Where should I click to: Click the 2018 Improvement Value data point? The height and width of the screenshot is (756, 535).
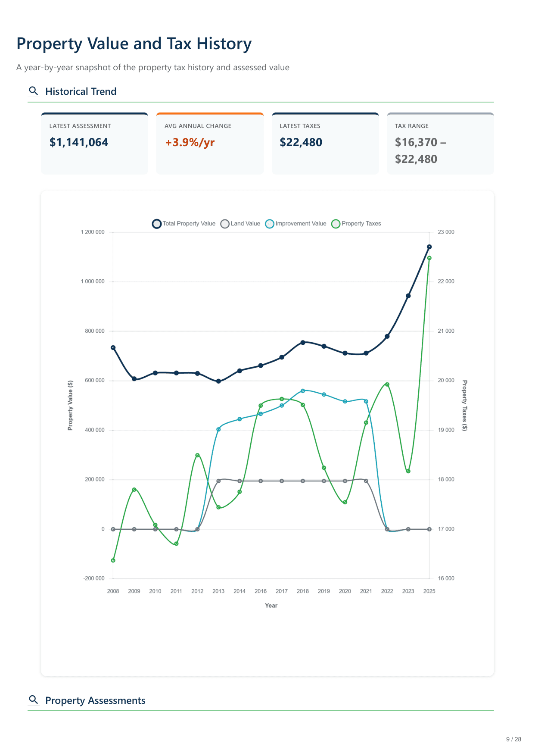(x=303, y=391)
